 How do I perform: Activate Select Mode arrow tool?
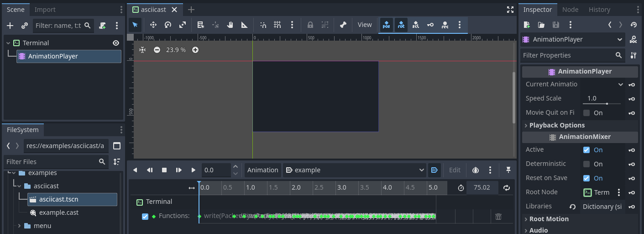(x=135, y=25)
